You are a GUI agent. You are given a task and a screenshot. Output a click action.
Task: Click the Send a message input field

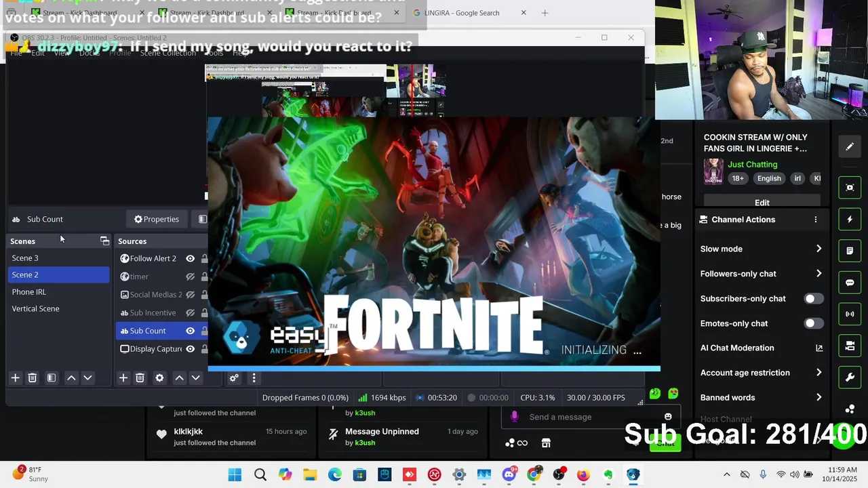click(x=590, y=417)
